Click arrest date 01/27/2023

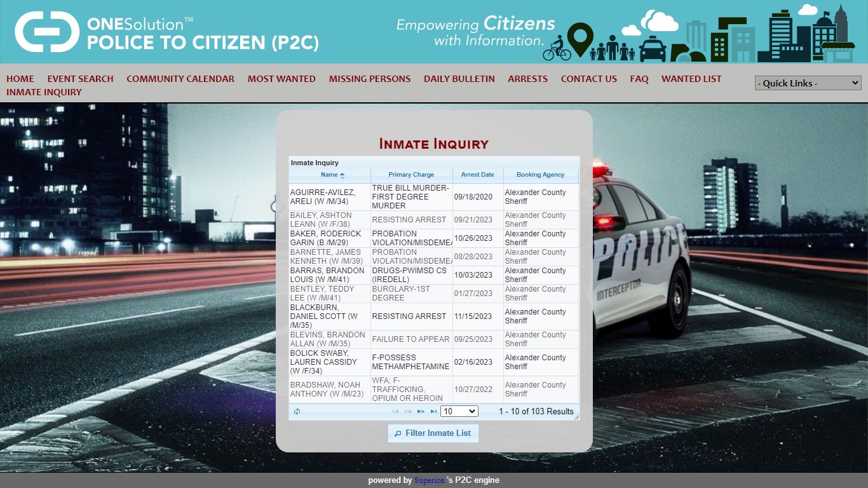[473, 294]
